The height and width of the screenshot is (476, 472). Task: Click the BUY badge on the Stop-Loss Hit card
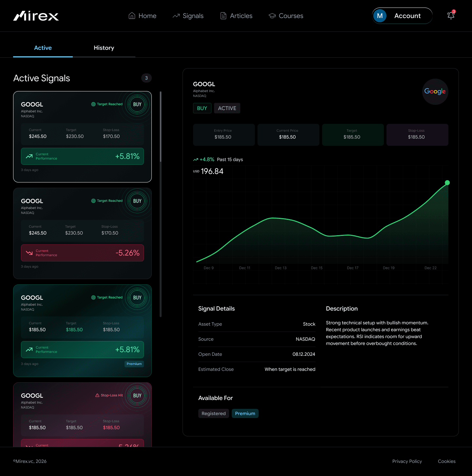pos(137,395)
